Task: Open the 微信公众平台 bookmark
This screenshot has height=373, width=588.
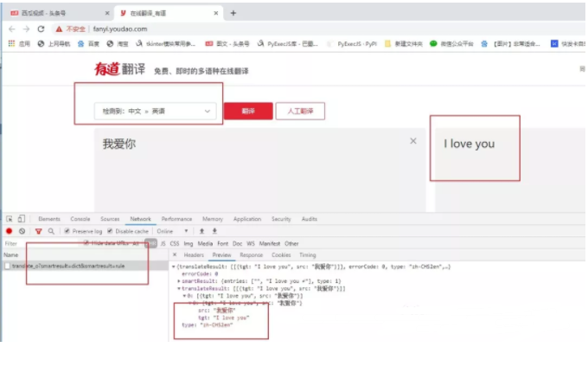Action: point(451,44)
